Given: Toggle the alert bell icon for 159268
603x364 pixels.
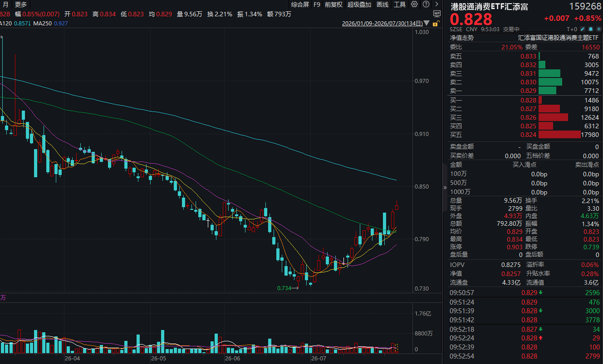Looking at the screenshot, I should tap(590, 29).
